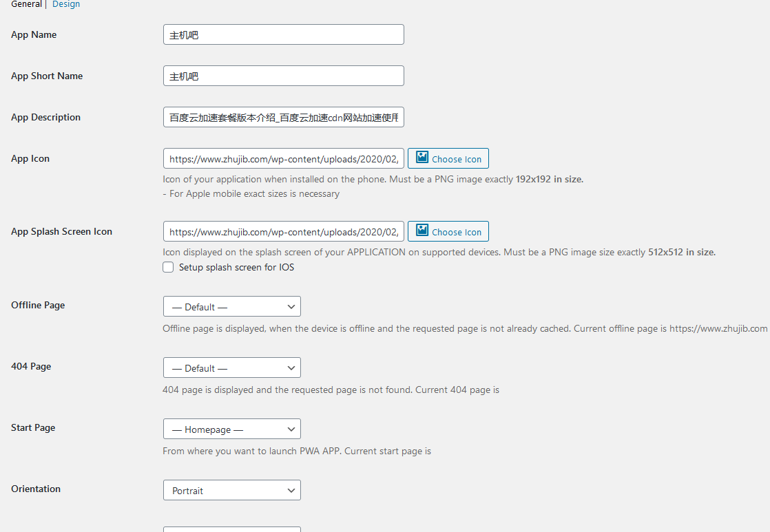Click the 404 Page dropdown chevron arrow
This screenshot has width=770, height=532.
[291, 368]
